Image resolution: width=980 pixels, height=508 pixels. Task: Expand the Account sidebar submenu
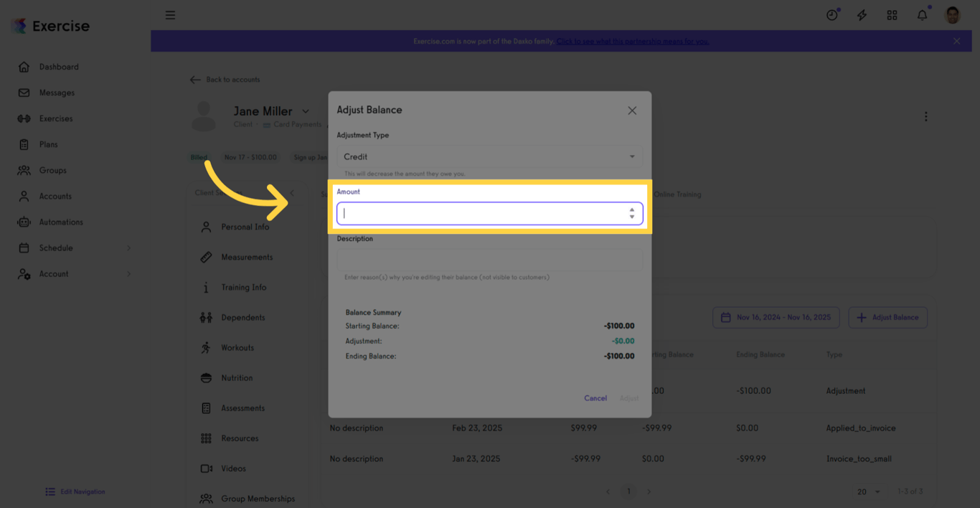(x=129, y=273)
